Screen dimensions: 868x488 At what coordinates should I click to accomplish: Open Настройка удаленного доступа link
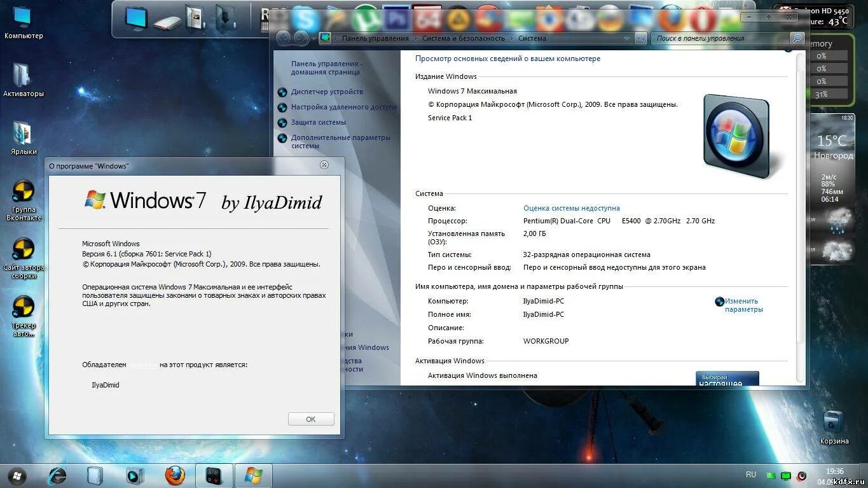344,107
